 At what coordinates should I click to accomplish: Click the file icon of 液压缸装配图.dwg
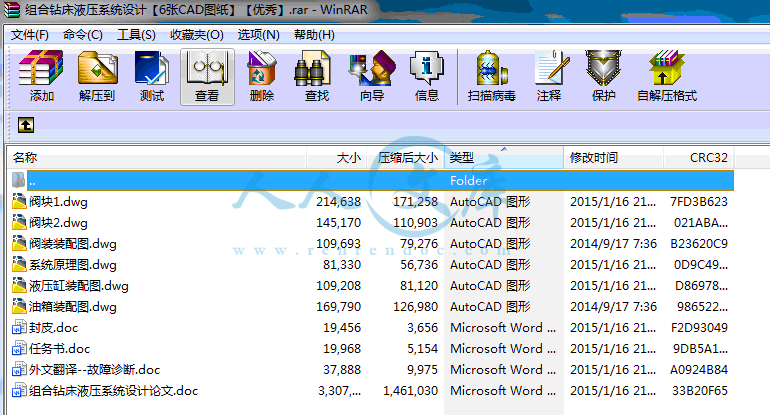click(x=19, y=286)
